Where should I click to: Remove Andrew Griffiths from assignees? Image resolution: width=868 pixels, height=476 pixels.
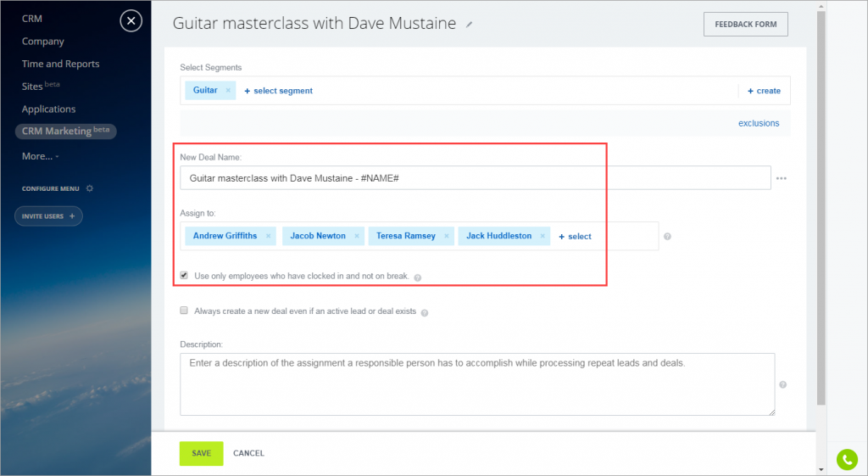click(x=268, y=236)
